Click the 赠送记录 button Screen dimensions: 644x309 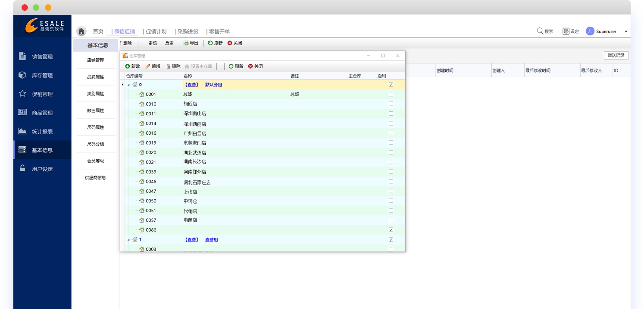pyautogui.click(x=616, y=55)
